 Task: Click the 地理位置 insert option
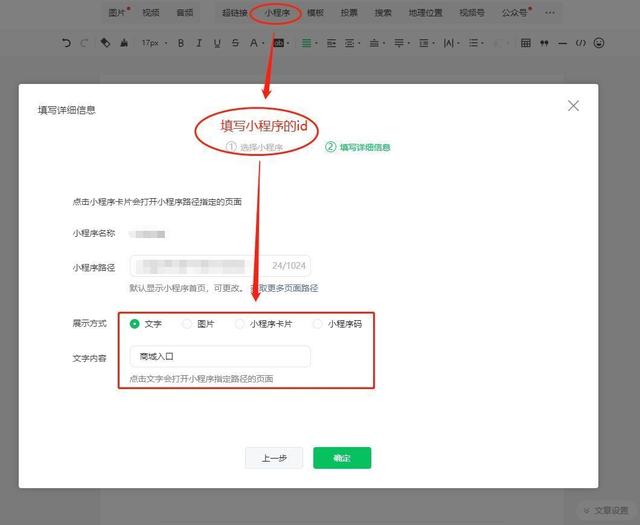coord(425,13)
